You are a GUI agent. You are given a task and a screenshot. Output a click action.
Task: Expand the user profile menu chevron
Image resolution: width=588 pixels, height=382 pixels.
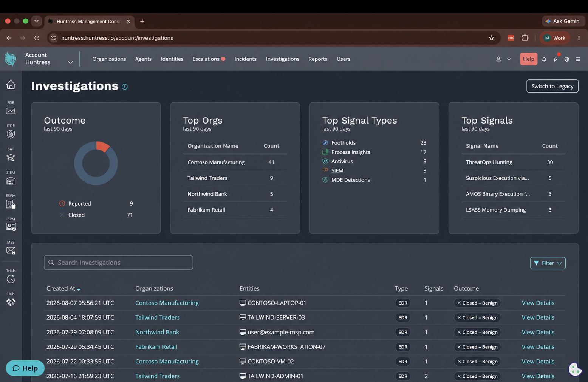[509, 59]
